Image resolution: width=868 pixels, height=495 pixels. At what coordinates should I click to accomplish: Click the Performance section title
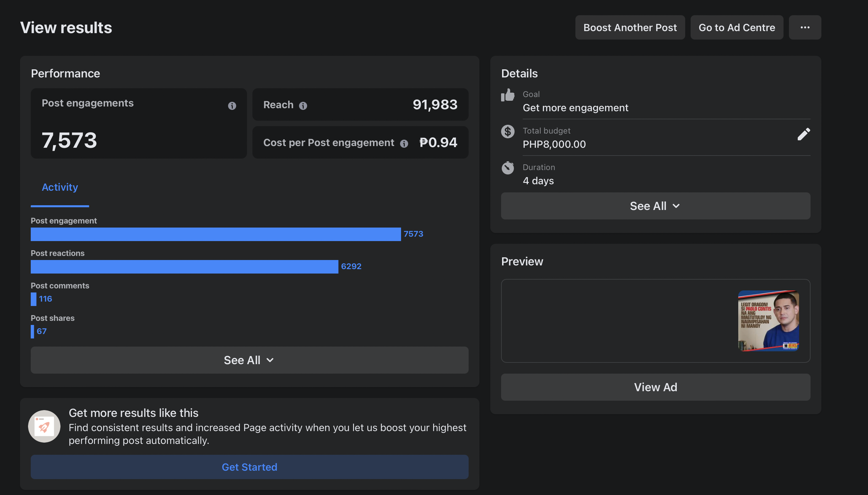click(x=66, y=73)
